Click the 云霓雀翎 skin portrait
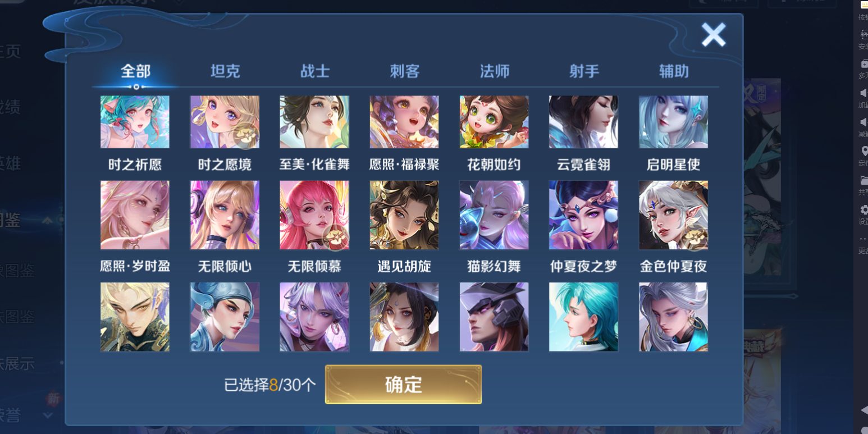 click(x=583, y=122)
